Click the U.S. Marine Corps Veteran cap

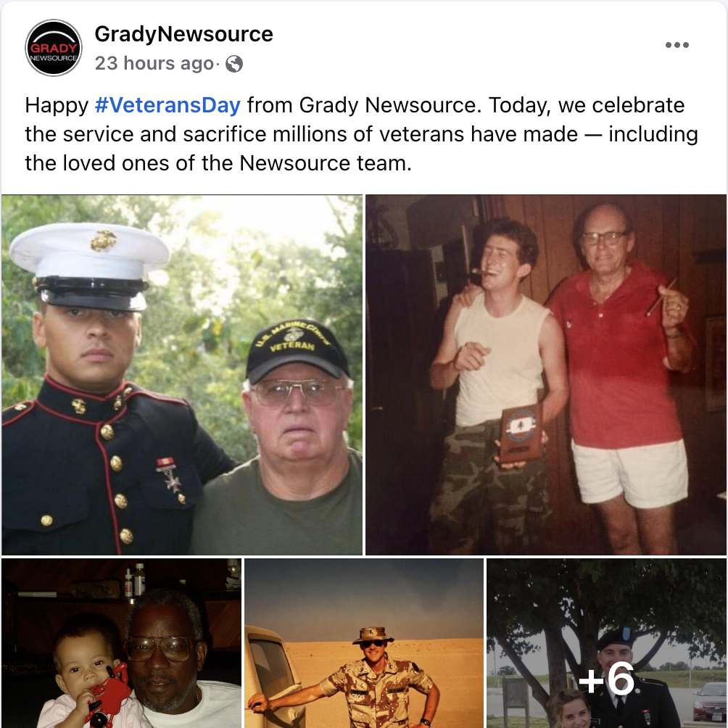click(x=297, y=349)
